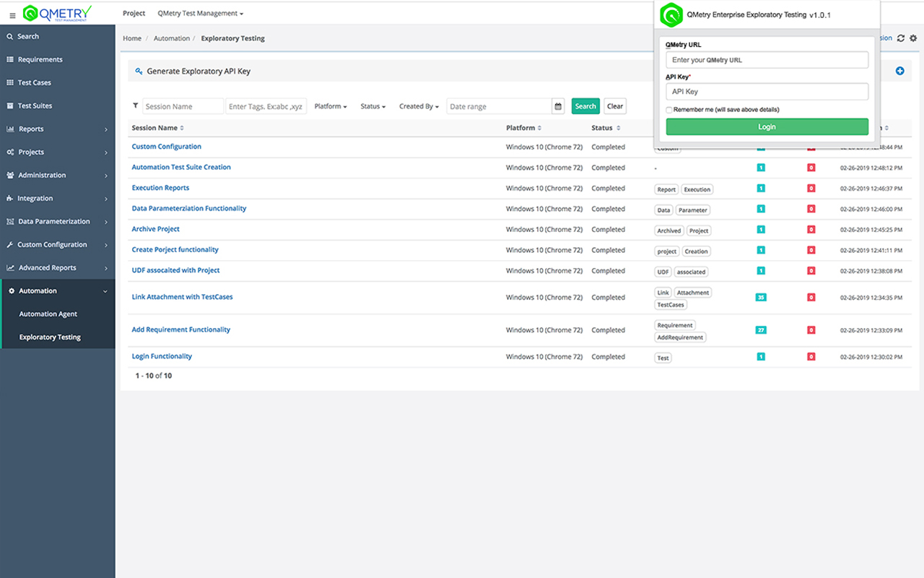Click the extension logo in popup header
The width and height of the screenshot is (924, 578).
(671, 14)
